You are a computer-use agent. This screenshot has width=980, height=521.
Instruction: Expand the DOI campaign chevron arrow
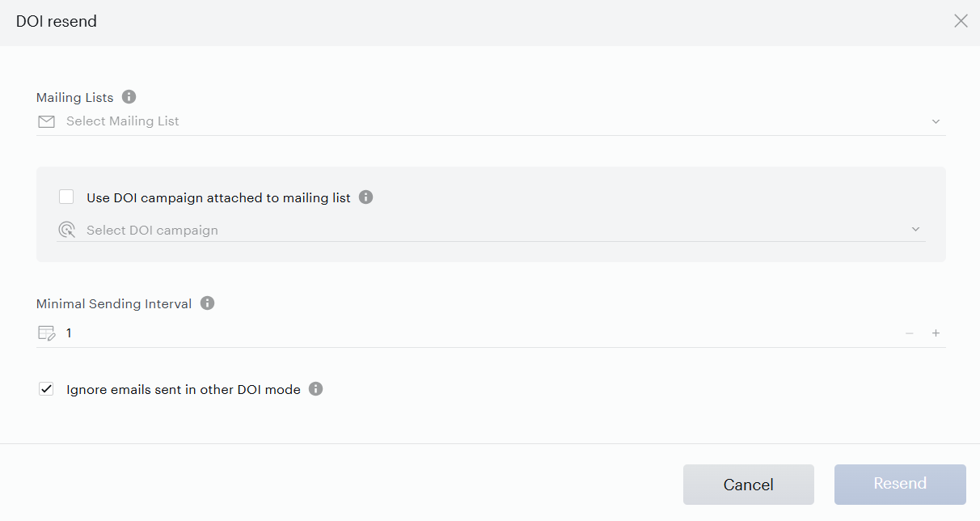915,230
